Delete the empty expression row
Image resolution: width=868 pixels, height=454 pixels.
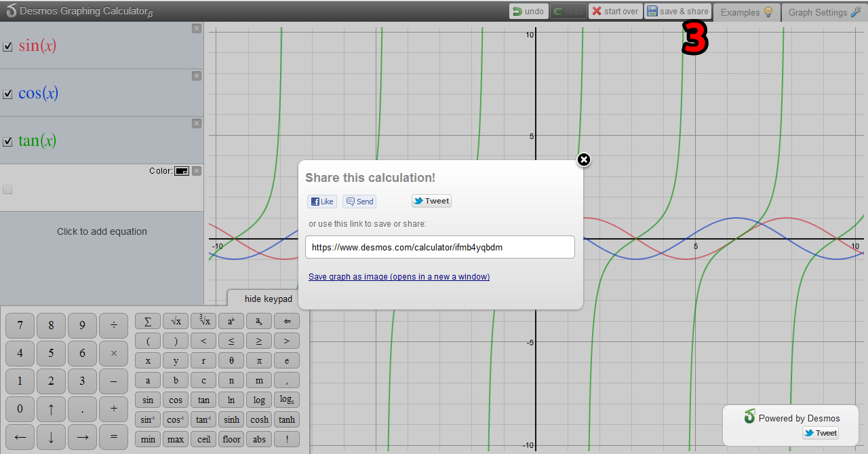click(x=197, y=171)
